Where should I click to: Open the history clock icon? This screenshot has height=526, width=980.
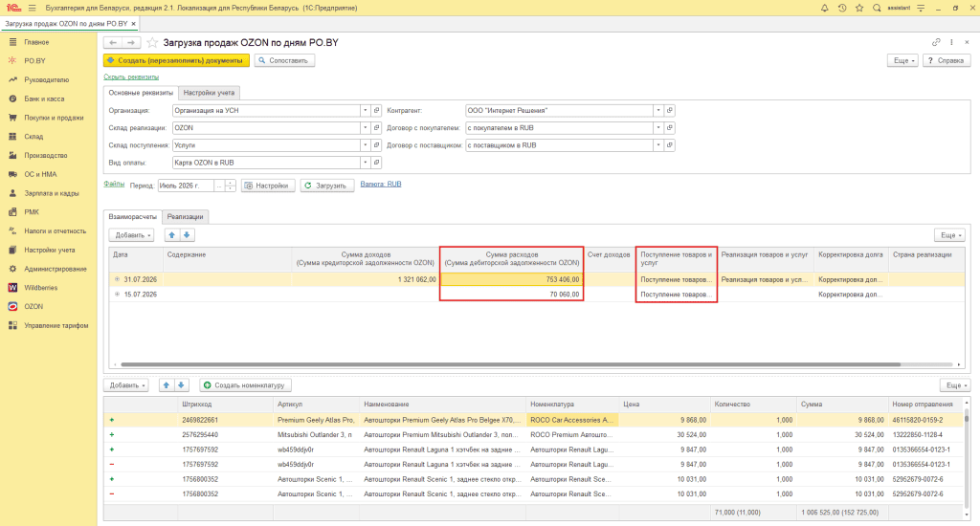[842, 8]
